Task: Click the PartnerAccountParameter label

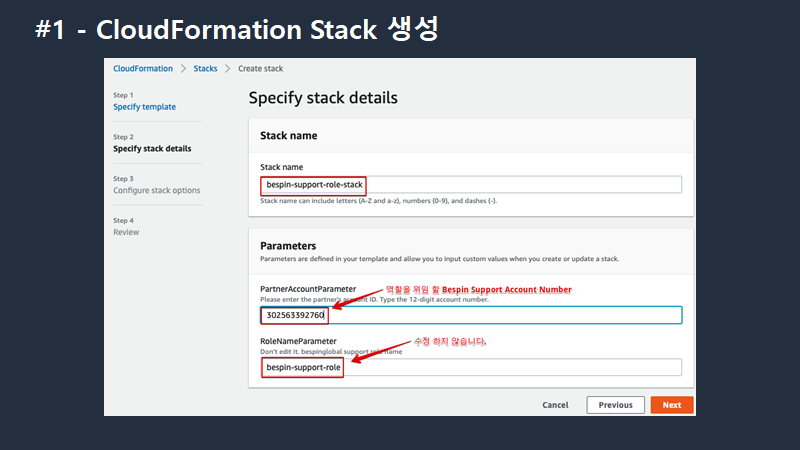Action: (x=308, y=289)
